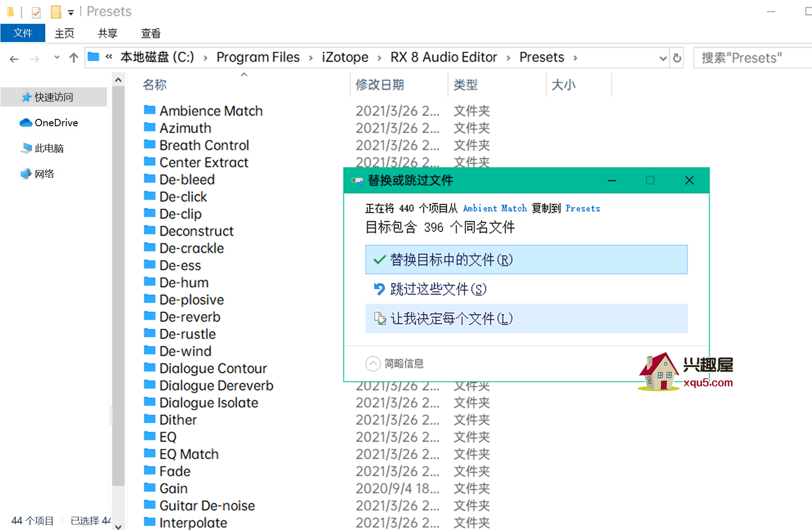Screen dimensions: 812x530
Task: Select the De-crackle folder icon
Action: [x=149, y=247]
